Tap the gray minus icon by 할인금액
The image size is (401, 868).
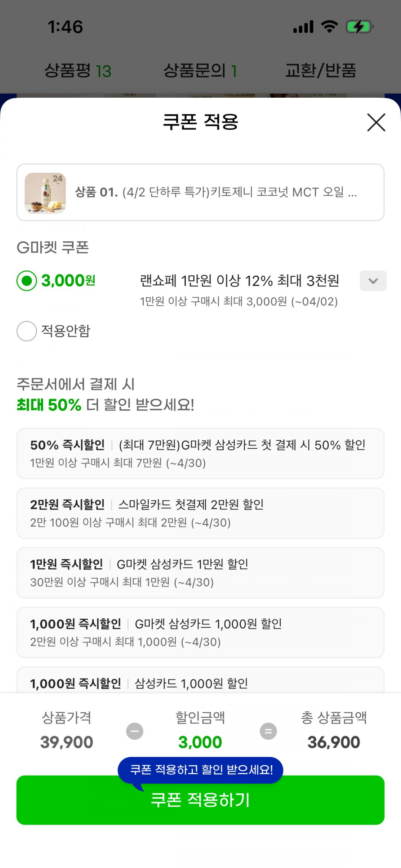135,731
